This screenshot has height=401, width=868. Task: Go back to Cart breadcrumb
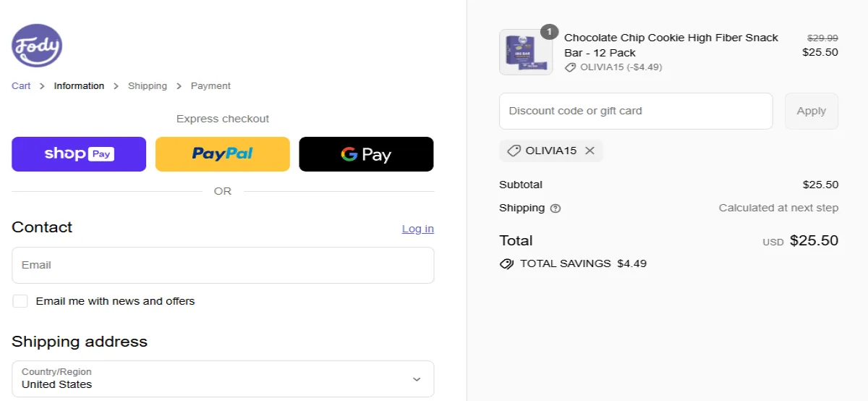[x=21, y=85]
